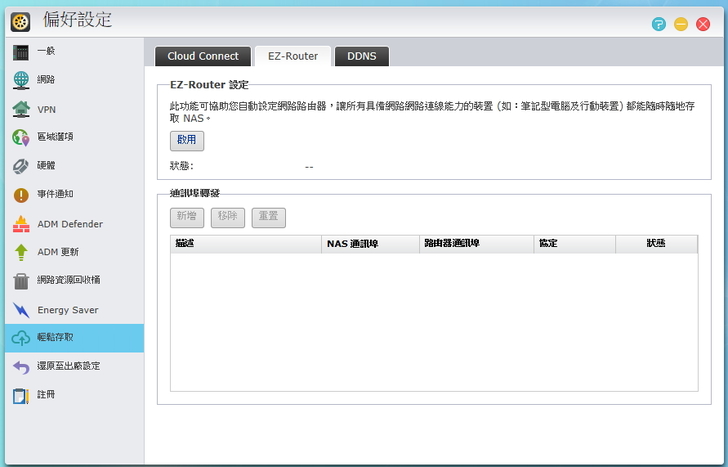Open the ADM Defender firewall icon
Image resolution: width=728 pixels, height=467 pixels.
tap(21, 224)
